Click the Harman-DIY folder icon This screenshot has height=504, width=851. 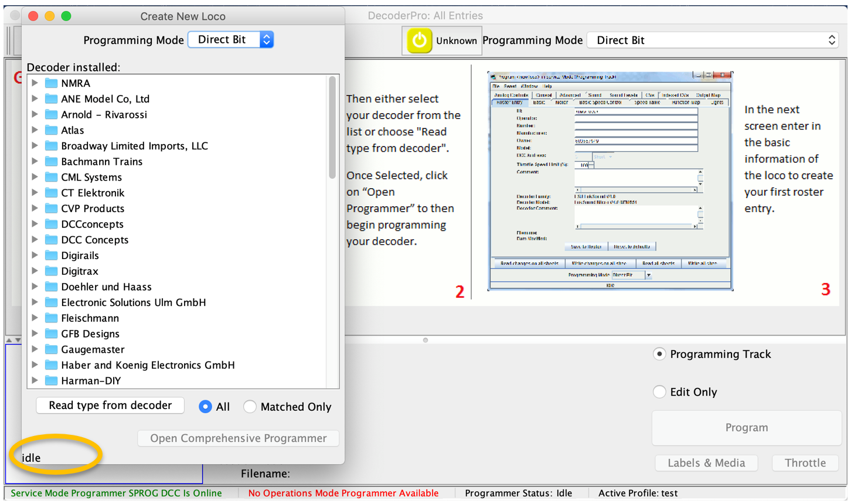(x=52, y=381)
